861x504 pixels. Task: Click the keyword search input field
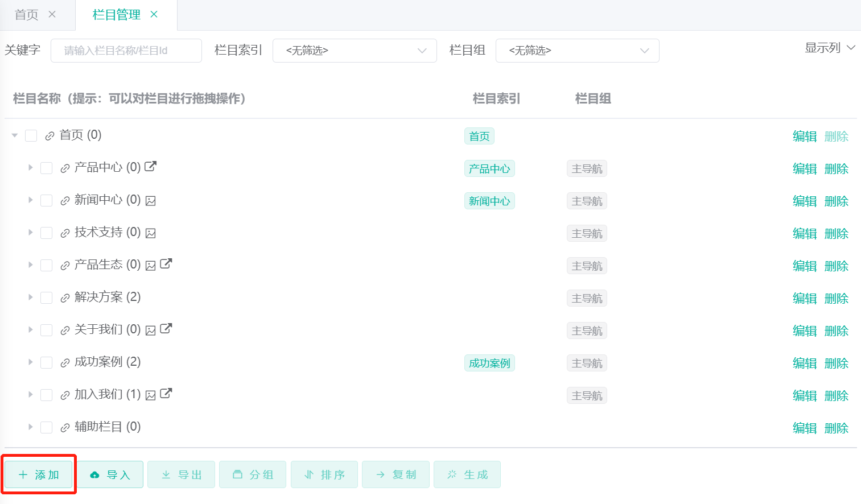pos(126,51)
